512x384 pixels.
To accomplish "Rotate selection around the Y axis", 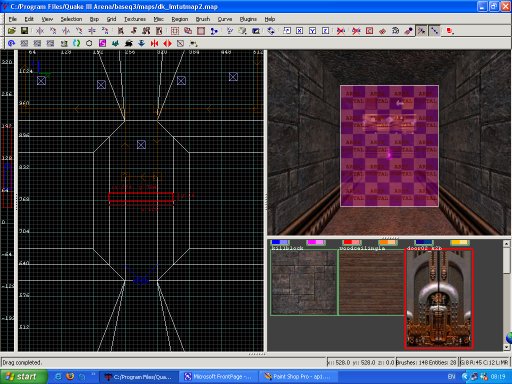I will 79,31.
